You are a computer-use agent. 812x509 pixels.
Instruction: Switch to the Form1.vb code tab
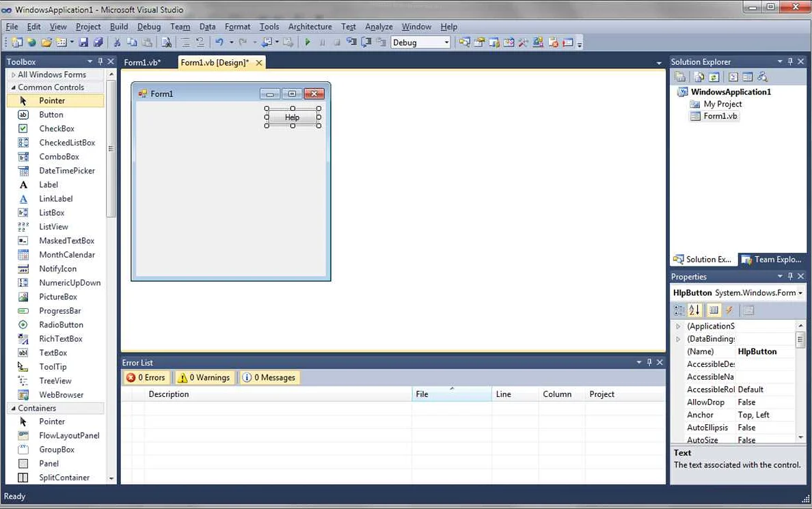[x=142, y=62]
